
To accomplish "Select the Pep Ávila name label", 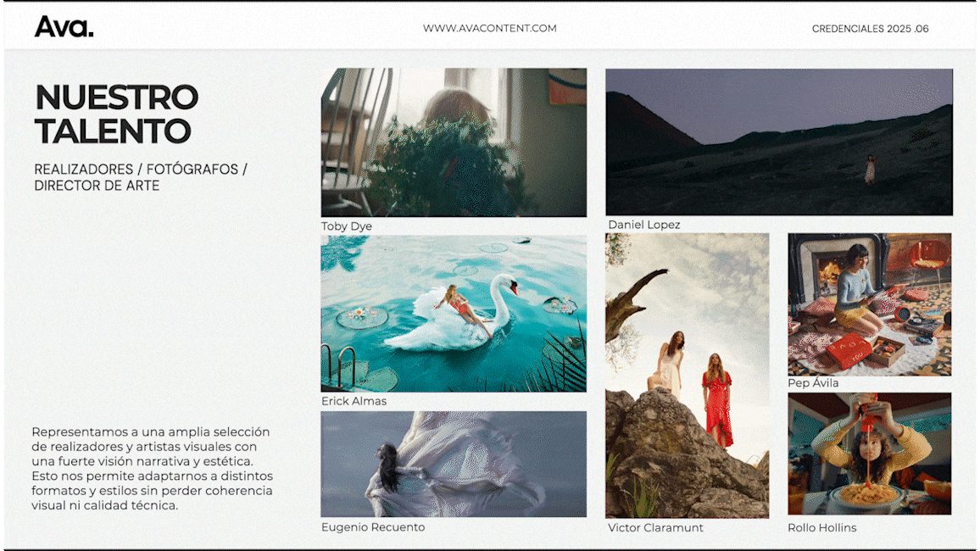I will [813, 383].
